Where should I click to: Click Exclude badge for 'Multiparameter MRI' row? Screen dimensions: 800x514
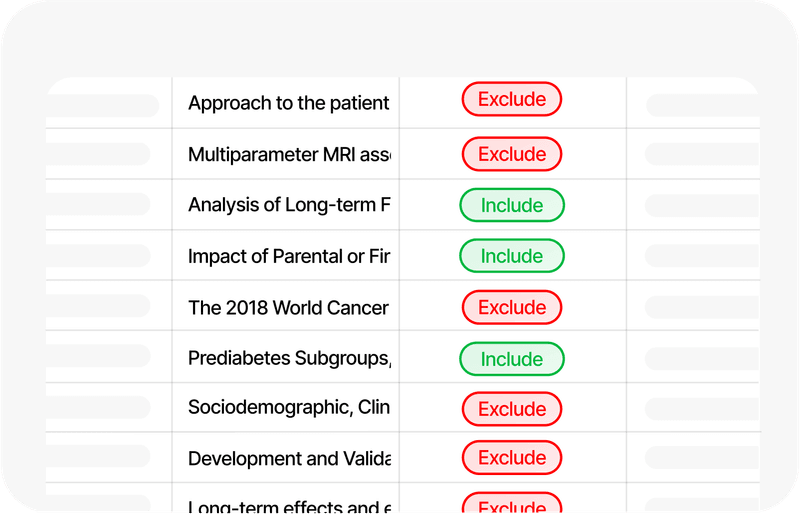coord(511,154)
